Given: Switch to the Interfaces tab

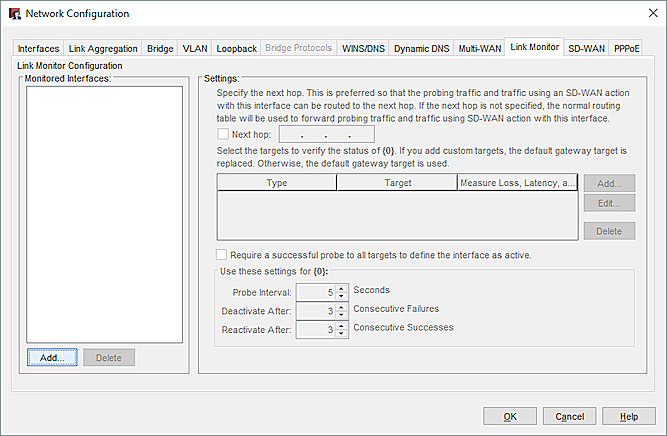Looking at the screenshot, I should 39,48.
